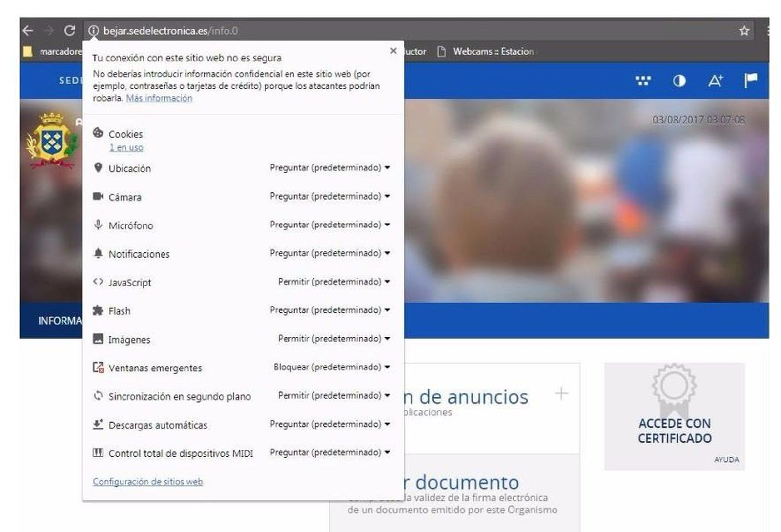Image resolution: width=781 pixels, height=532 pixels.
Task: Click the INFORMA menu item on the site
Action: 60,321
